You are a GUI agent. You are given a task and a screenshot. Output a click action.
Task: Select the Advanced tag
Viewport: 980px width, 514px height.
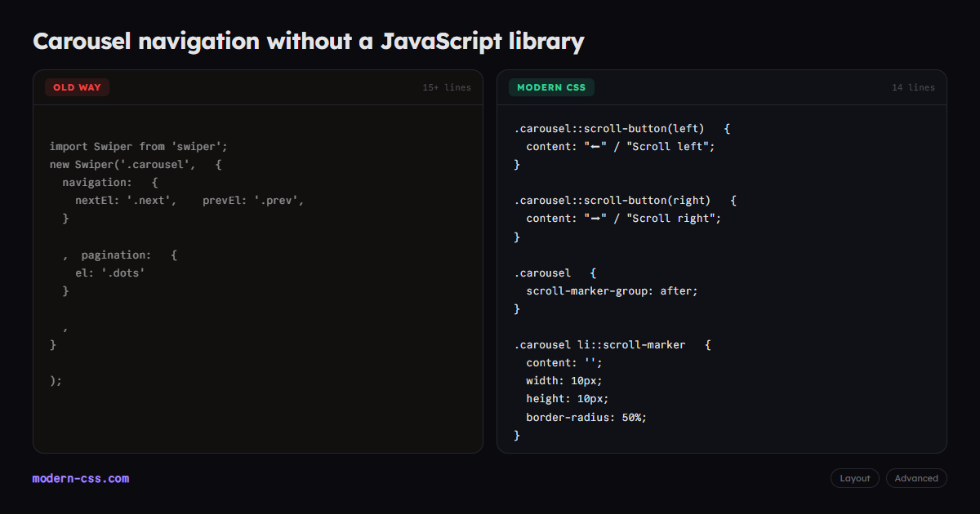[x=916, y=478]
